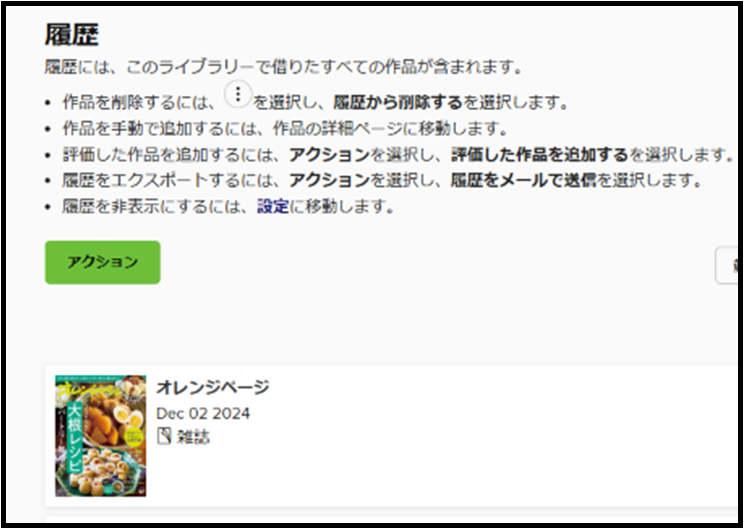The height and width of the screenshot is (530, 745).
Task: Click the 履歴 page heading
Action: (x=72, y=35)
